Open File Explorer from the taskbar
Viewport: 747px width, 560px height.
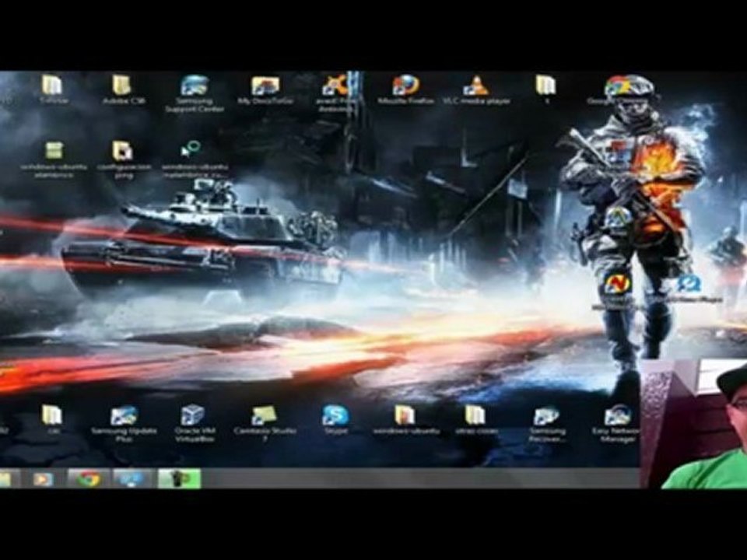click(7, 478)
